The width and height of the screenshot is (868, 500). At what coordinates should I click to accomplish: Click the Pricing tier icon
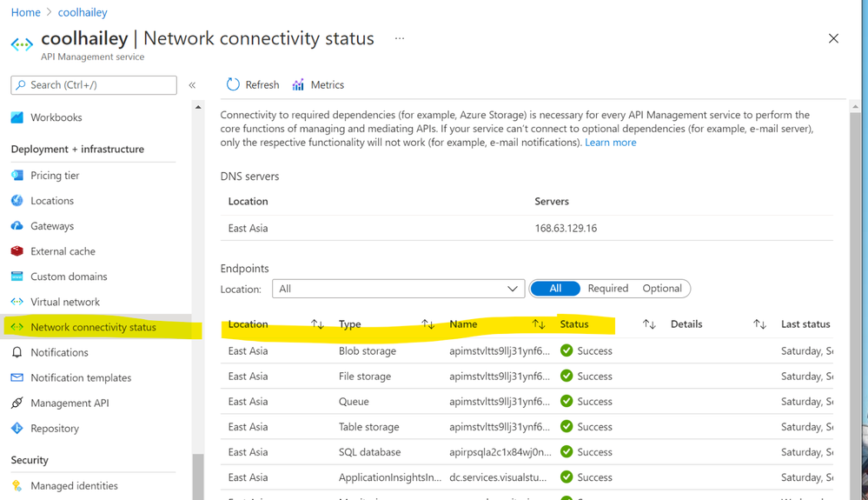coord(17,175)
